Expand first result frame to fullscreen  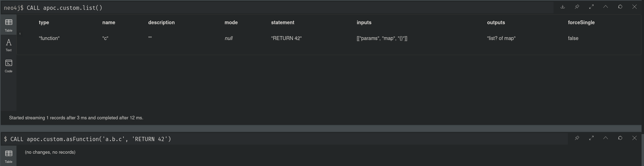point(591,7)
